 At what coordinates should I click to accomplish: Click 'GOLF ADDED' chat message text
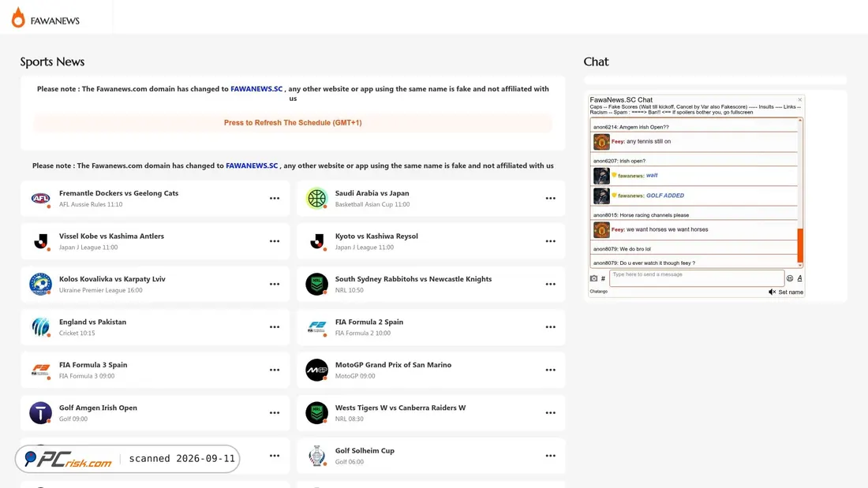coord(665,196)
